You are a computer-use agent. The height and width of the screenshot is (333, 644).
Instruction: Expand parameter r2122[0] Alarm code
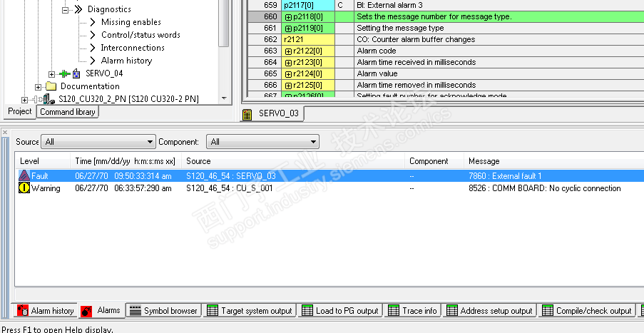point(288,51)
